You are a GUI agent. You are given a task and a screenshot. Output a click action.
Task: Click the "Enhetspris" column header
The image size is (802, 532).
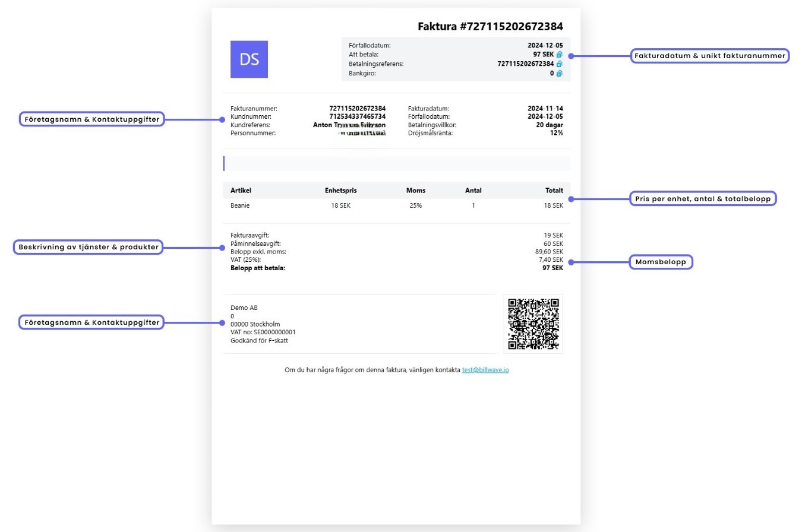point(341,191)
